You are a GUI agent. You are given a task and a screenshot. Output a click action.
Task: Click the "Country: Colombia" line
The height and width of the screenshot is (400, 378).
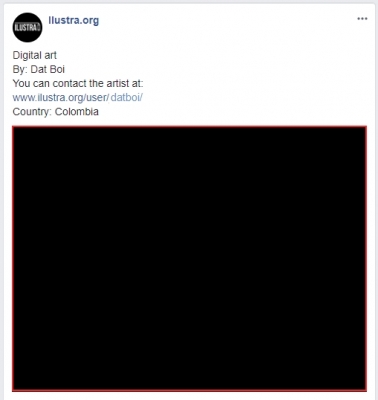56,111
